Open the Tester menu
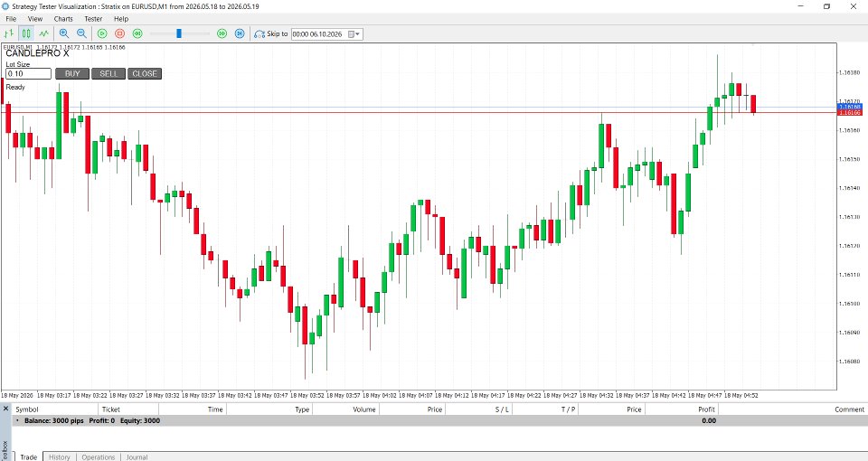868x461 pixels. click(x=93, y=19)
